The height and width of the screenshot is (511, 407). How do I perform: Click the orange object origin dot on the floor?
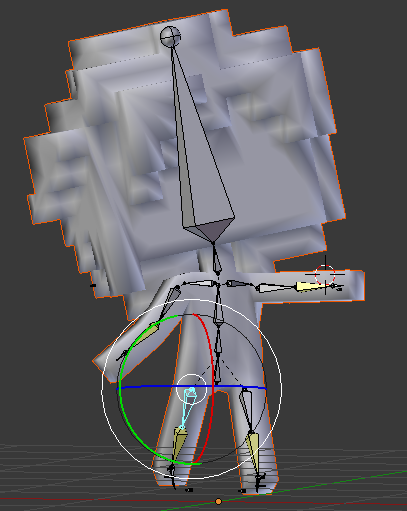pyautogui.click(x=218, y=501)
